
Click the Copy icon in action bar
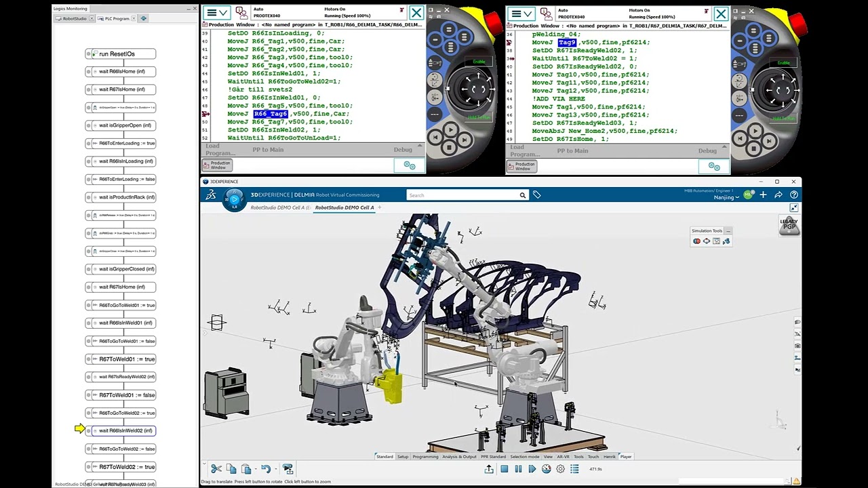tap(231, 468)
